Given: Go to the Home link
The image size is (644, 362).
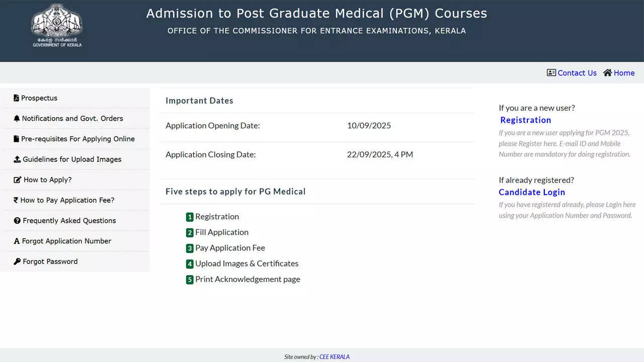Looking at the screenshot, I should [624, 73].
